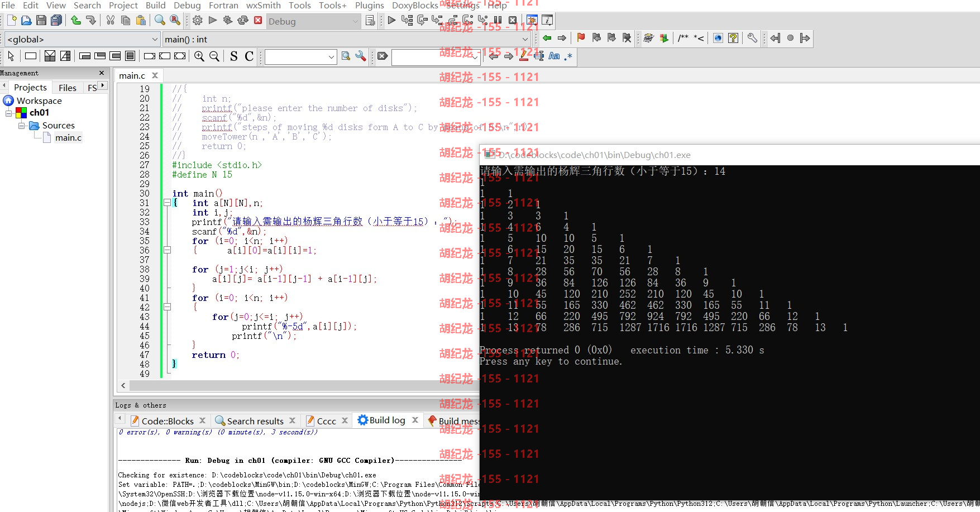Click the Open file icon

point(26,21)
